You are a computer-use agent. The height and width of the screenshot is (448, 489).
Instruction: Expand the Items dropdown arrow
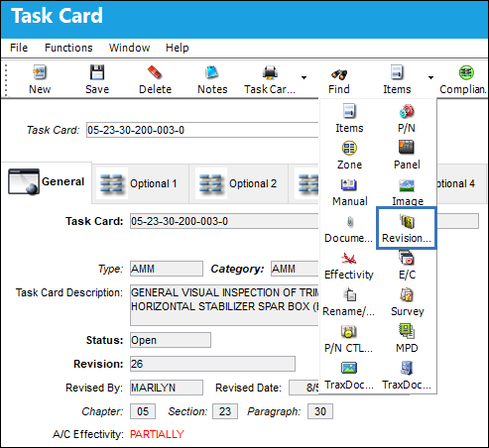click(430, 78)
